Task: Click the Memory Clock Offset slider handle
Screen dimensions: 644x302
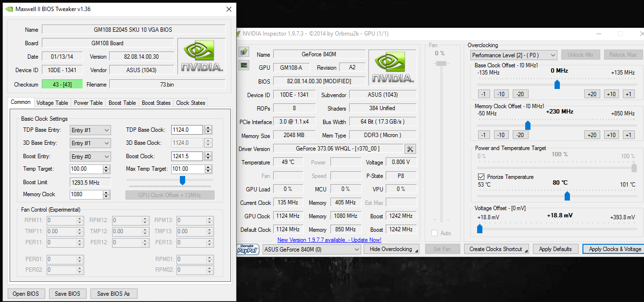Action: 528,126
